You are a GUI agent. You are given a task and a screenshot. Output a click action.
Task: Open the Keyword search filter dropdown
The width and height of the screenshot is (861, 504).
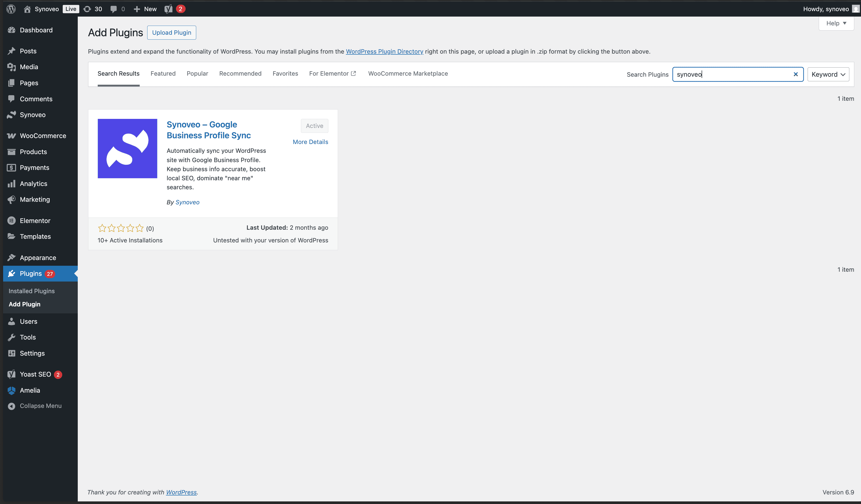pos(828,74)
